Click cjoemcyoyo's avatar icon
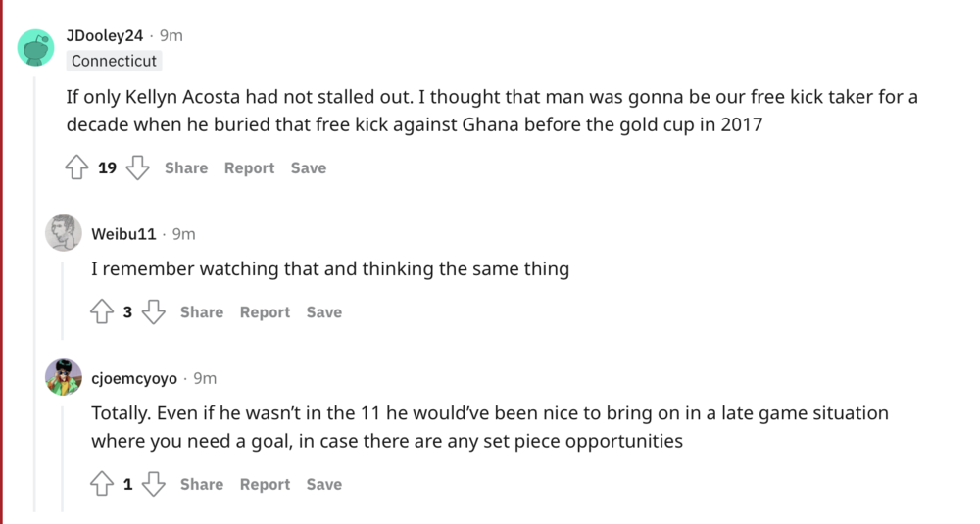 coord(64,377)
